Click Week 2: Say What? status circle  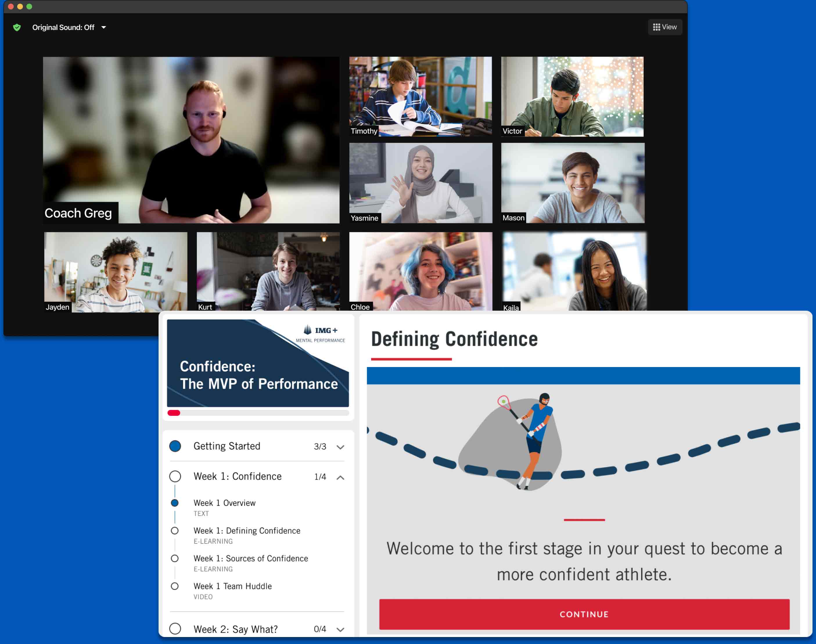click(175, 629)
